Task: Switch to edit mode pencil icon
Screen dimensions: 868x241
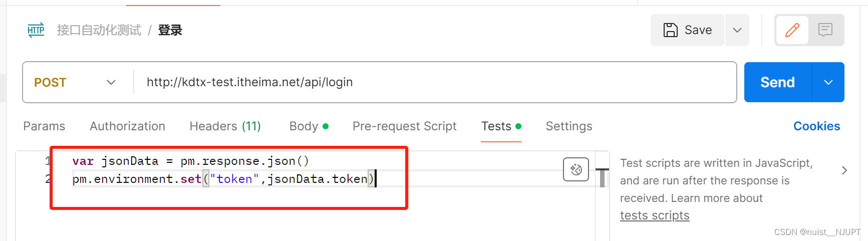Action: coord(792,30)
